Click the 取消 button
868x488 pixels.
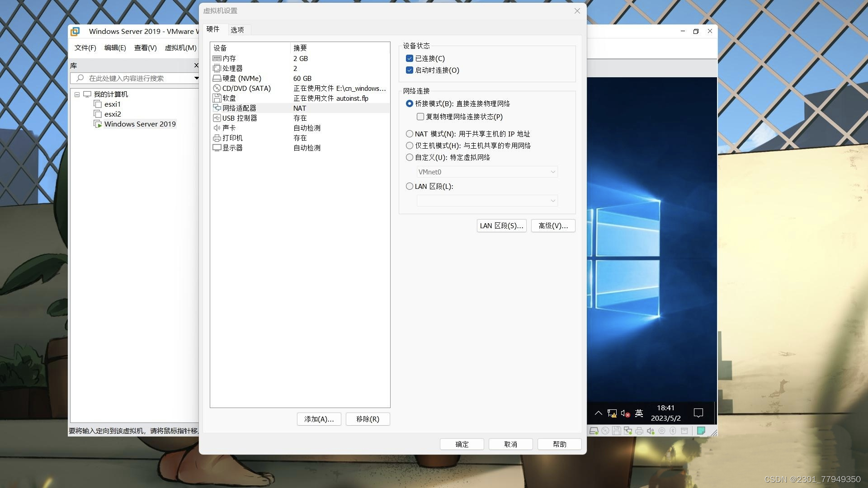(x=511, y=445)
